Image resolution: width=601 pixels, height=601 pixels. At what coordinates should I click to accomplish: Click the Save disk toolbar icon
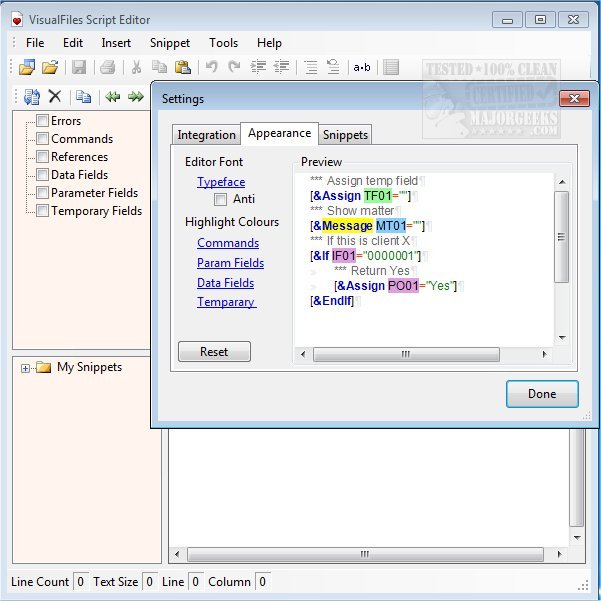click(x=79, y=67)
